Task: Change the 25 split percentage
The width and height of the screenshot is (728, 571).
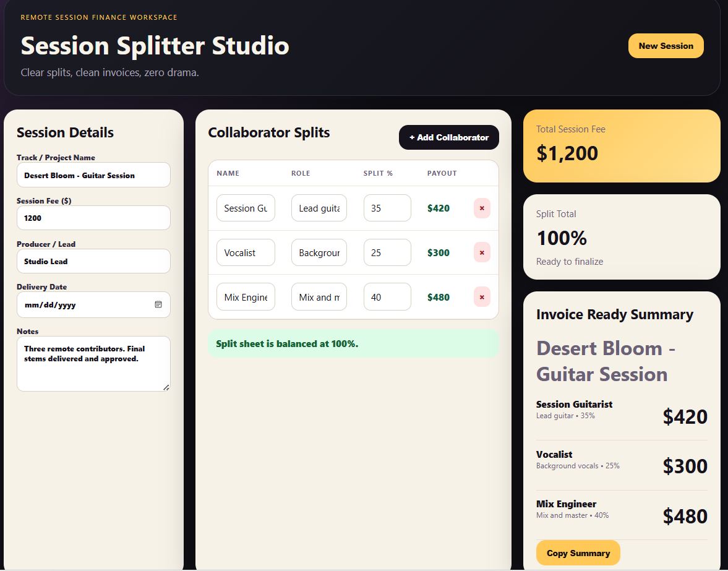Action: pos(387,252)
